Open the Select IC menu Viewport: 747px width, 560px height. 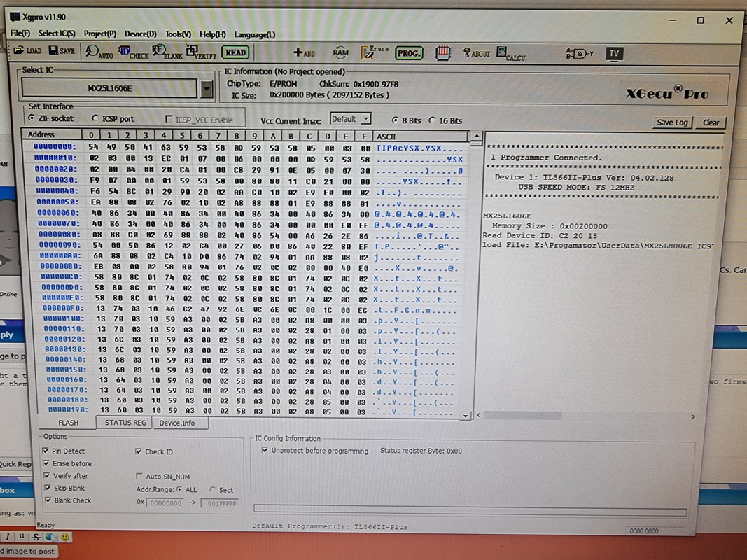[x=57, y=34]
